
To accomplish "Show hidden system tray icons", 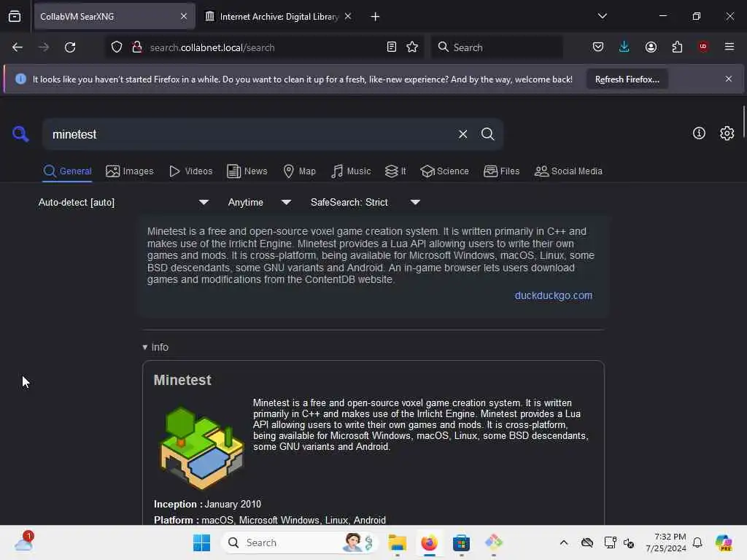I will pyautogui.click(x=564, y=542).
